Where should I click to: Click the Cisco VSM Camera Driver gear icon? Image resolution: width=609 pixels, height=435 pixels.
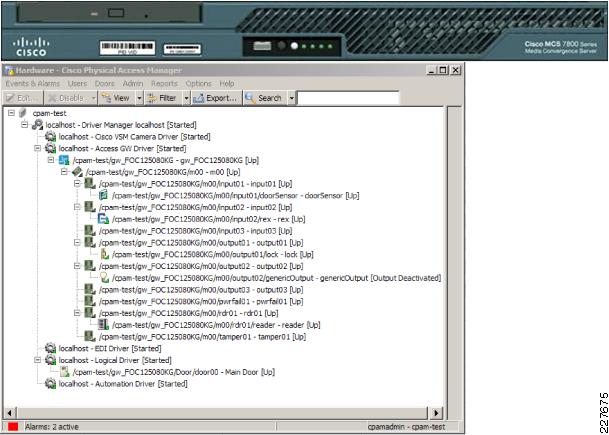pos(50,137)
